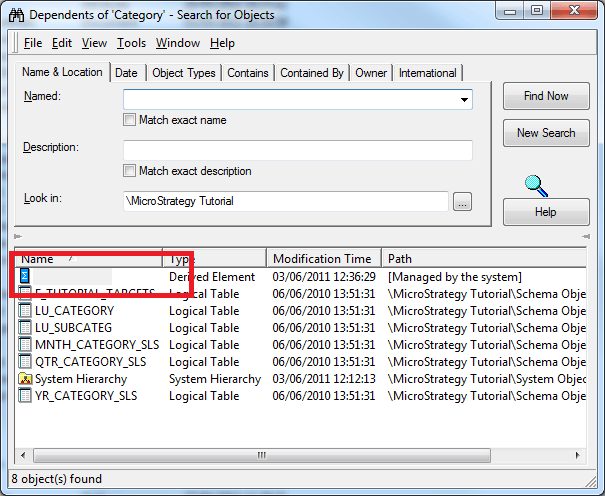Screen dimensions: 605x496
Task: Sort results by Name column header
Action: click(x=88, y=259)
